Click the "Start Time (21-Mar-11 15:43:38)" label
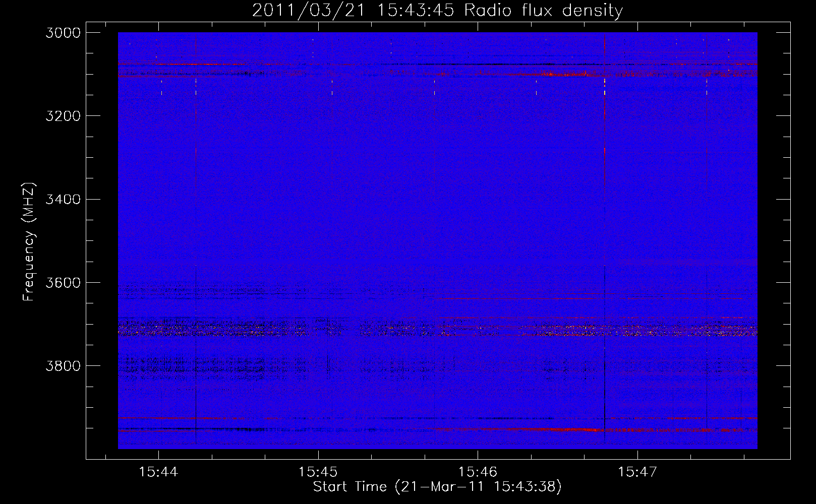816x504 pixels. coord(437,487)
